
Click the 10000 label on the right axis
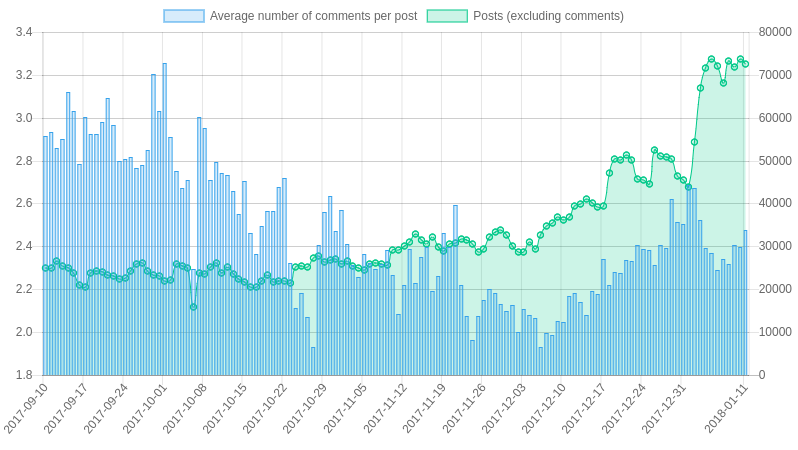(775, 332)
